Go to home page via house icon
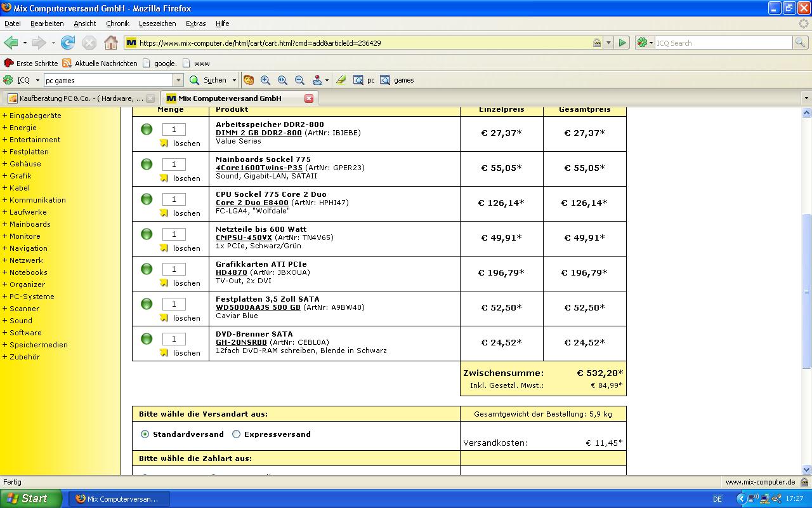The height and width of the screenshot is (508, 812). click(111, 43)
